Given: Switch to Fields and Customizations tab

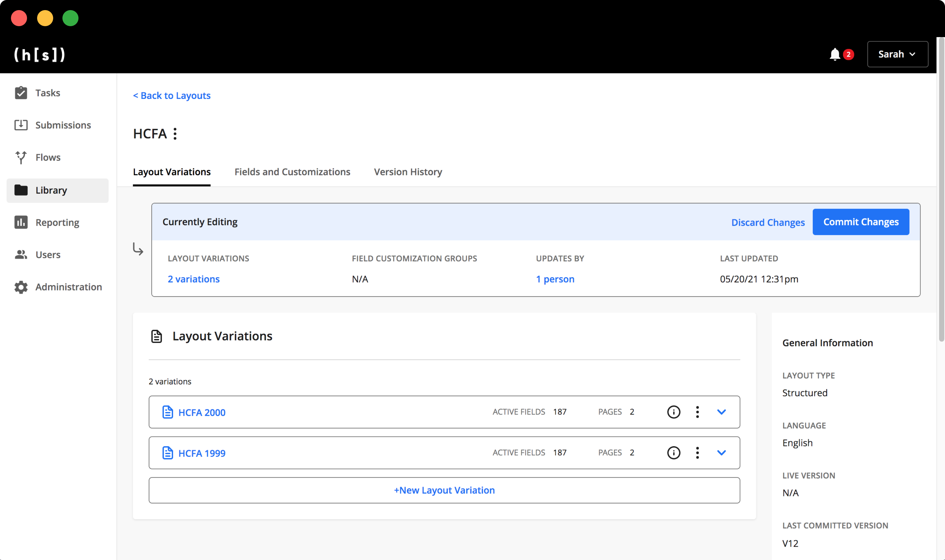Looking at the screenshot, I should (292, 172).
